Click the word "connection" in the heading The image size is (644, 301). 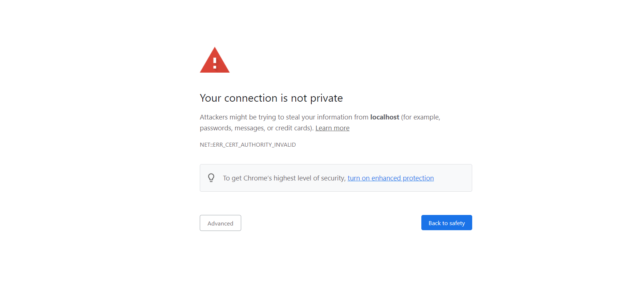[251, 98]
